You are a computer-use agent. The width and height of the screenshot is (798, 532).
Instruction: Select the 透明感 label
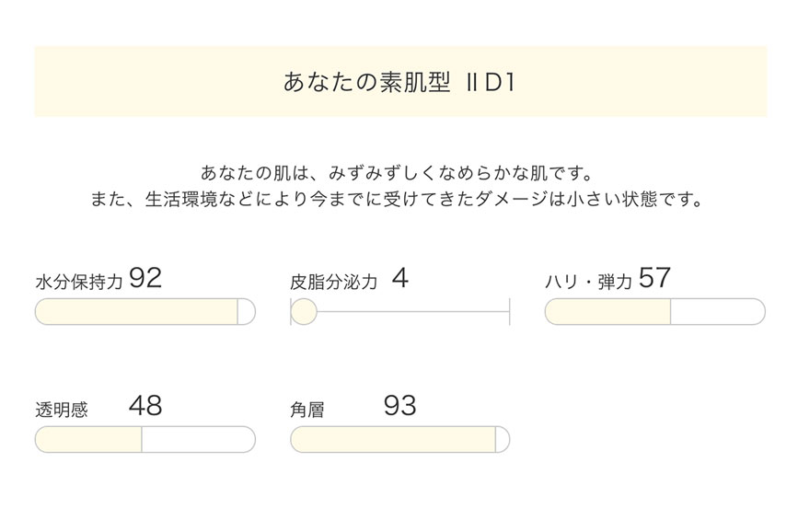click(x=62, y=411)
